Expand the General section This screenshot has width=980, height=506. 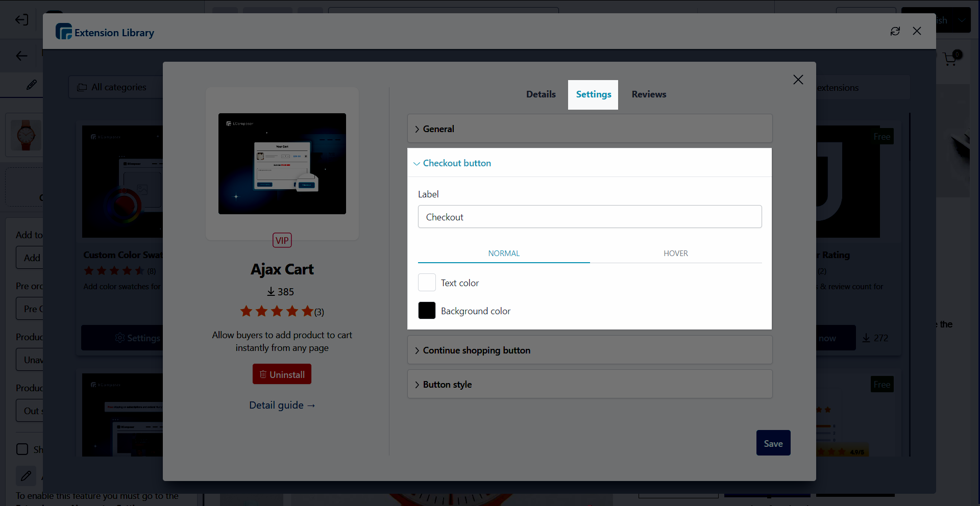pyautogui.click(x=590, y=129)
